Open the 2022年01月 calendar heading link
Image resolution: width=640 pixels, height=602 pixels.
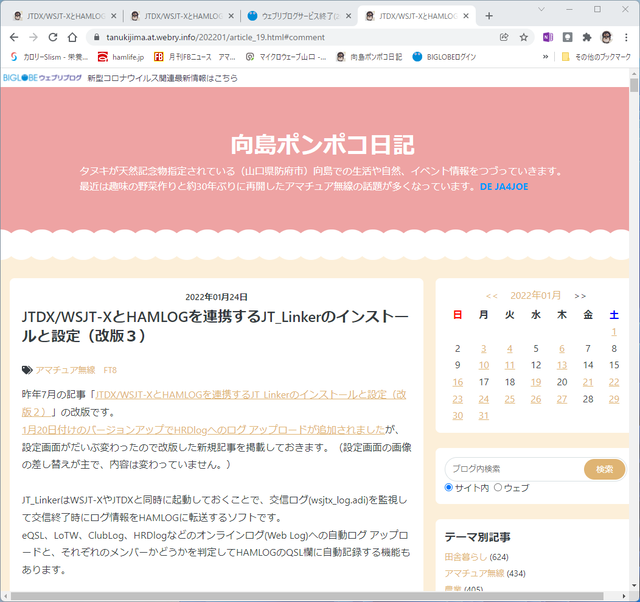click(536, 295)
